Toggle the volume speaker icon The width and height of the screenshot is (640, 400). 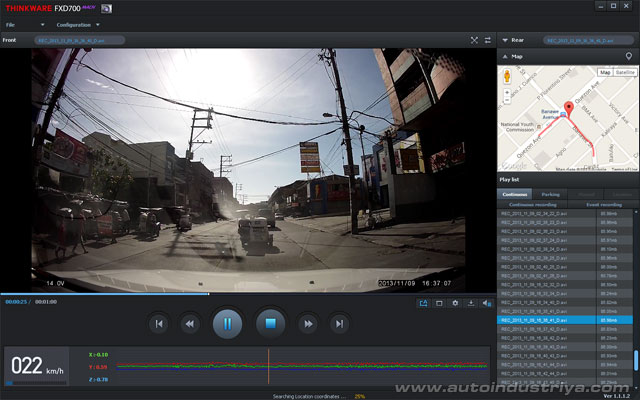point(487,303)
